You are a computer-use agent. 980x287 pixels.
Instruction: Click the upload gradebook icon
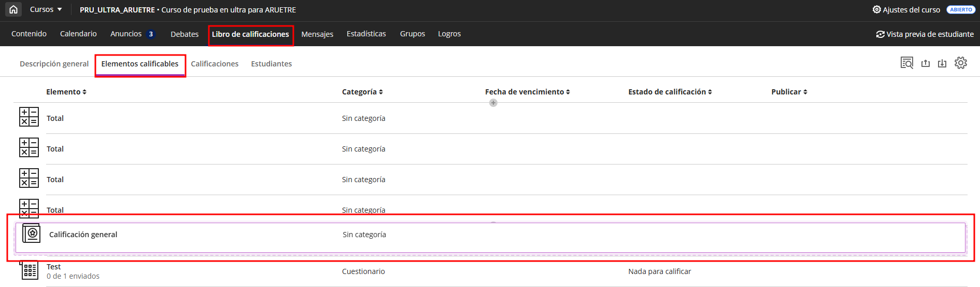click(925, 63)
